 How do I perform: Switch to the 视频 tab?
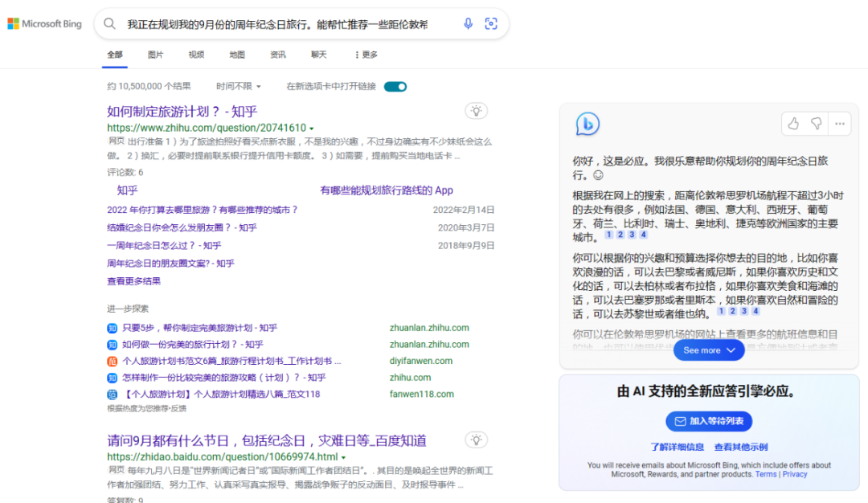point(196,55)
